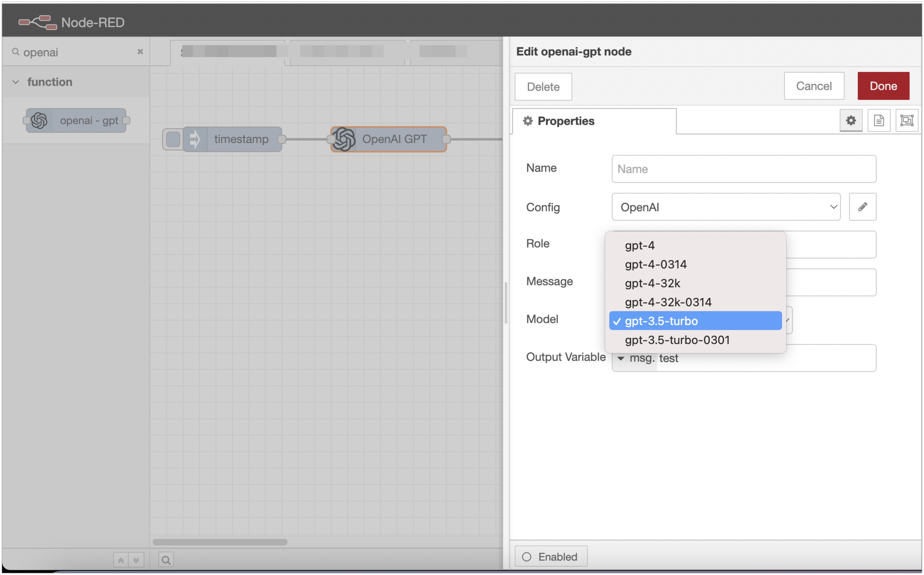Choose gpt-3.5-turbo-0301 model option
This screenshot has width=924, height=575.
(x=677, y=340)
